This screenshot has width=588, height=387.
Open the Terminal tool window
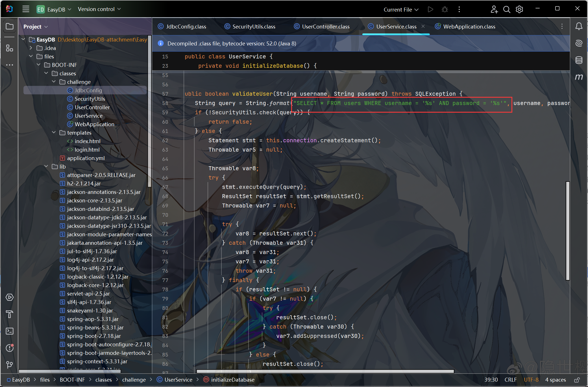[x=10, y=331]
